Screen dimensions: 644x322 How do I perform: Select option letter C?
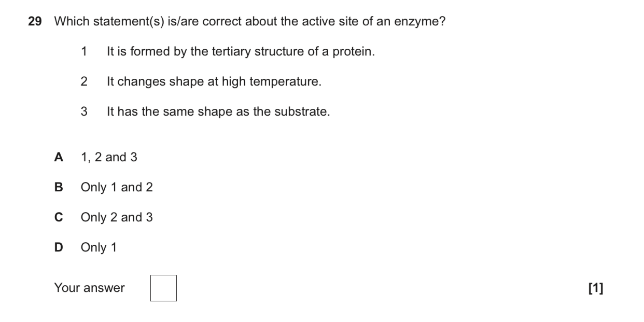point(59,217)
